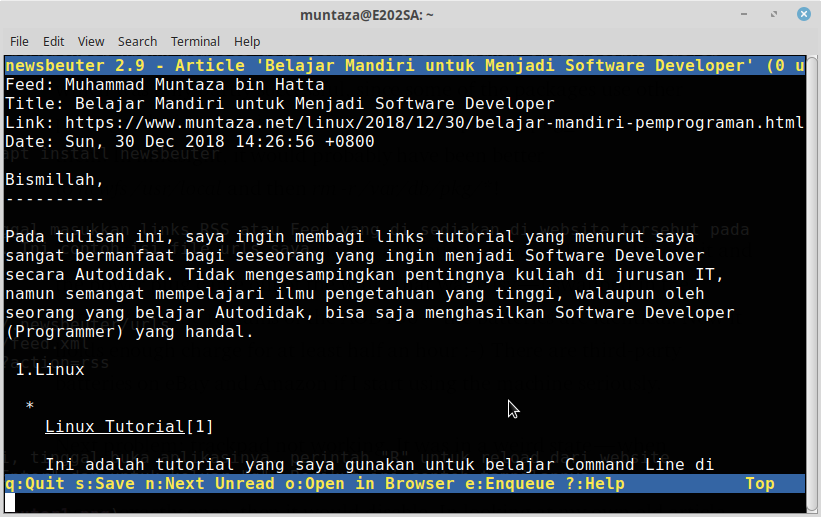Minimize the terminal window
821x517 pixels.
point(744,14)
